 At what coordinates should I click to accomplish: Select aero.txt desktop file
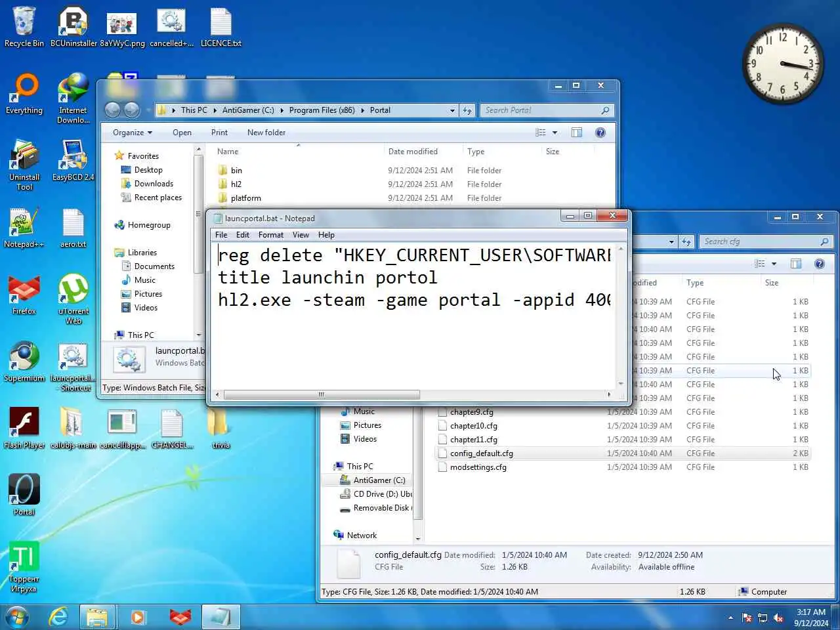point(73,228)
